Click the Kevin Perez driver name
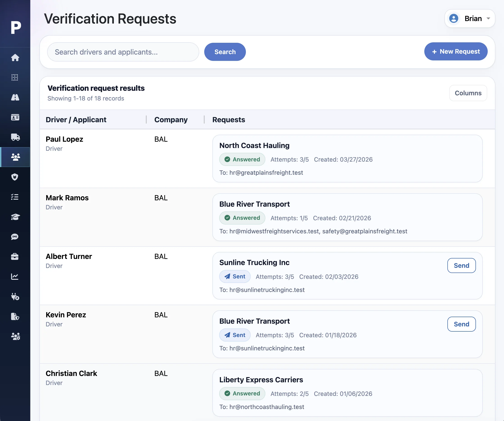The width and height of the screenshot is (504, 421). click(x=66, y=315)
